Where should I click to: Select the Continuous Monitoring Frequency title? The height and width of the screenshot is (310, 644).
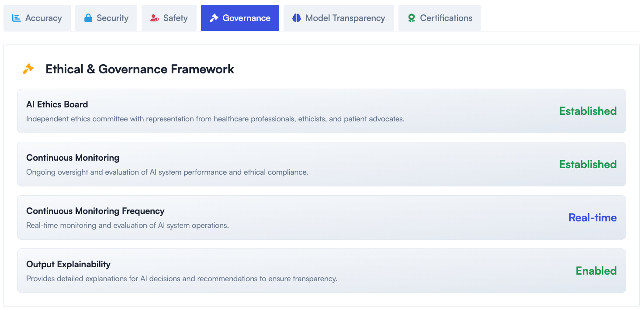[95, 211]
